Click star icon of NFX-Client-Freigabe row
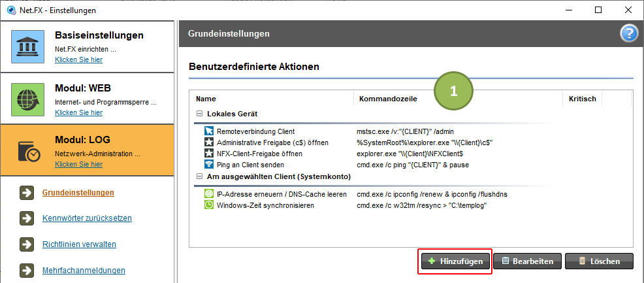 click(x=209, y=154)
